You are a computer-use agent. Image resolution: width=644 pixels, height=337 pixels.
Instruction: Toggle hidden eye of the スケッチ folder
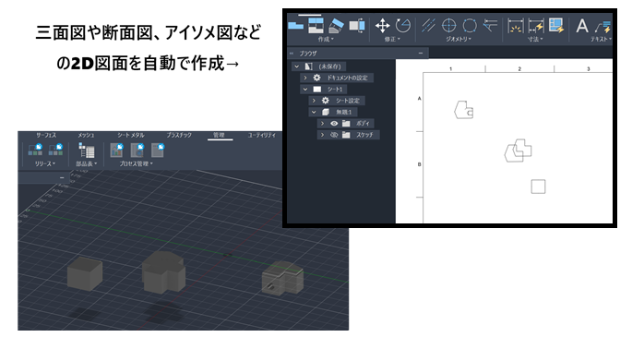pos(334,135)
